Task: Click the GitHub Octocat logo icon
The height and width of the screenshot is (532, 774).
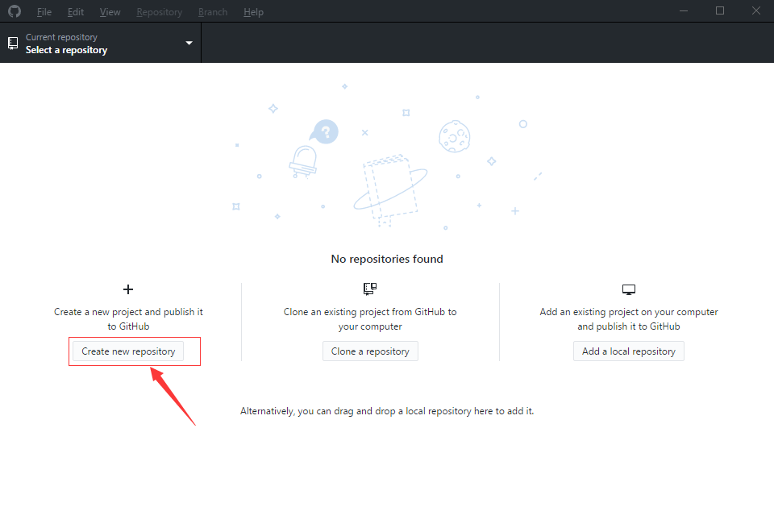Action: click(15, 12)
